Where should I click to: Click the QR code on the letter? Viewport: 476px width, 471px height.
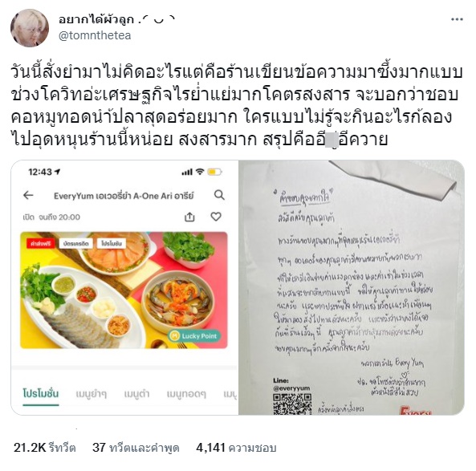(292, 404)
